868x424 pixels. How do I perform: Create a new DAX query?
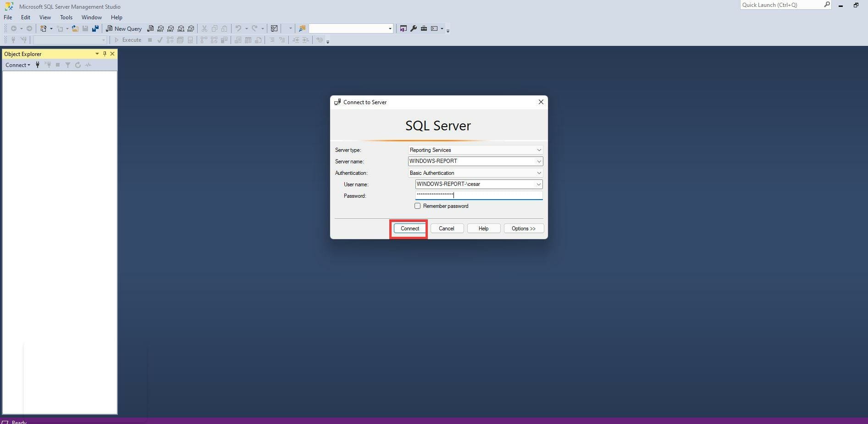click(x=191, y=28)
